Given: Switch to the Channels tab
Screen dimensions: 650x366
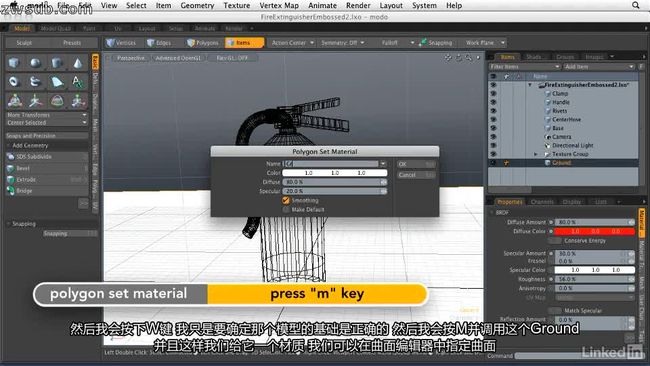Looking at the screenshot, I should (542, 202).
